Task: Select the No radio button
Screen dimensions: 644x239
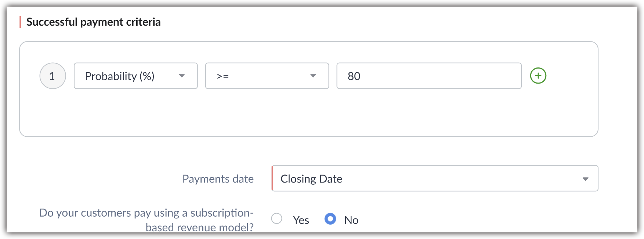Action: click(x=330, y=219)
